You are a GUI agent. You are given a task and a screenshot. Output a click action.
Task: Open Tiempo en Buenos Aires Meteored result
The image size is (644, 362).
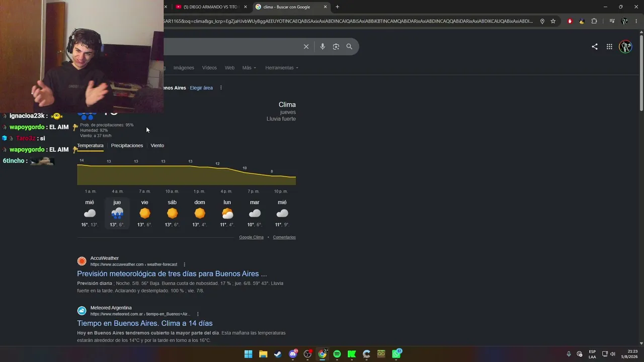pos(145,323)
